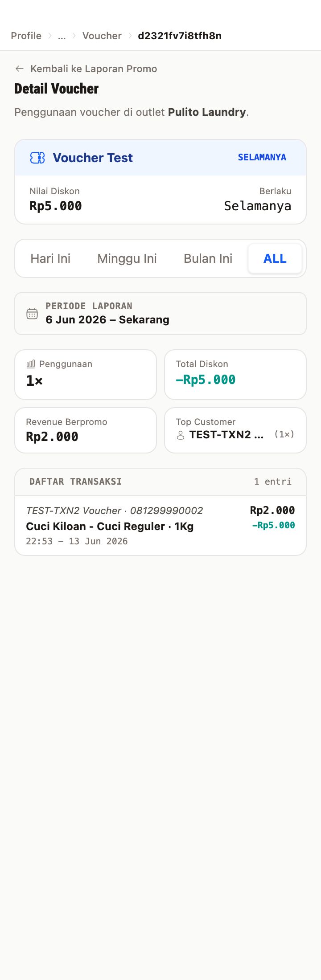Click the breadcrumb chevron before the voucher ID

(130, 36)
